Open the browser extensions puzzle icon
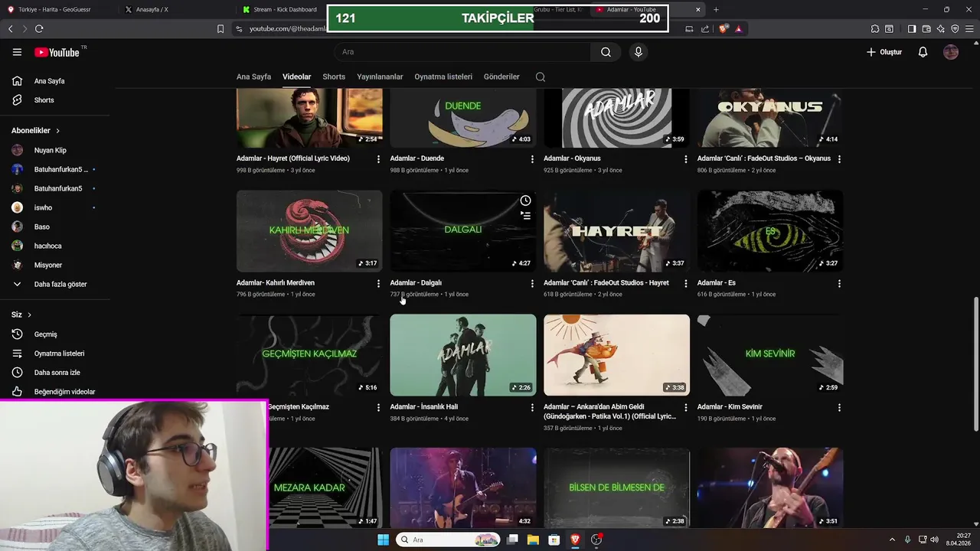This screenshot has width=980, height=551. tap(875, 28)
